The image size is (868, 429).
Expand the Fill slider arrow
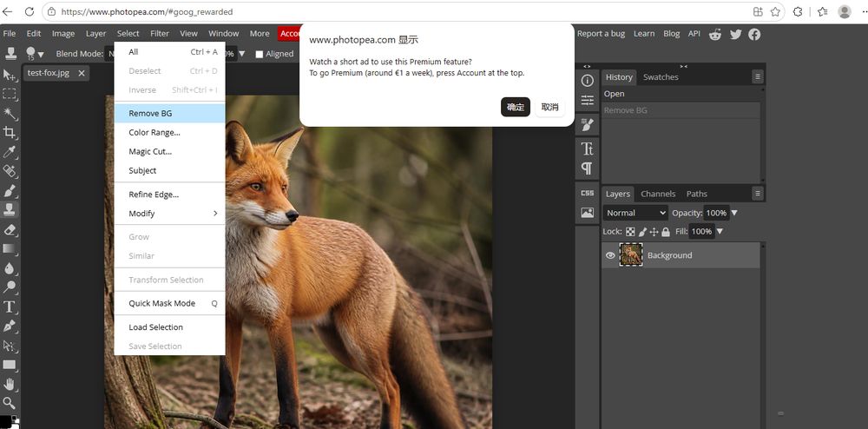pyautogui.click(x=720, y=231)
